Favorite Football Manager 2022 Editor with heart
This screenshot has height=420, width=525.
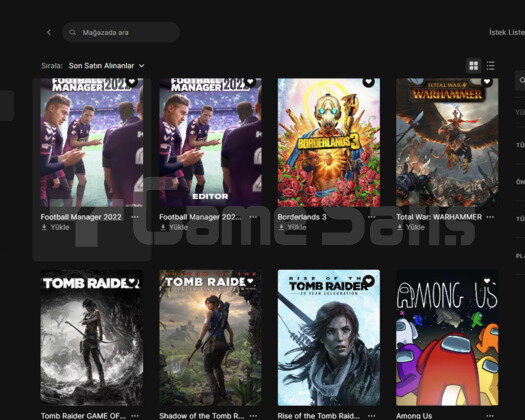(250, 81)
